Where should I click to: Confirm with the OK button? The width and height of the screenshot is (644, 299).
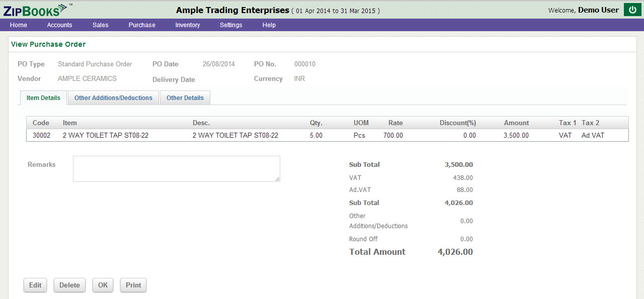(x=103, y=285)
